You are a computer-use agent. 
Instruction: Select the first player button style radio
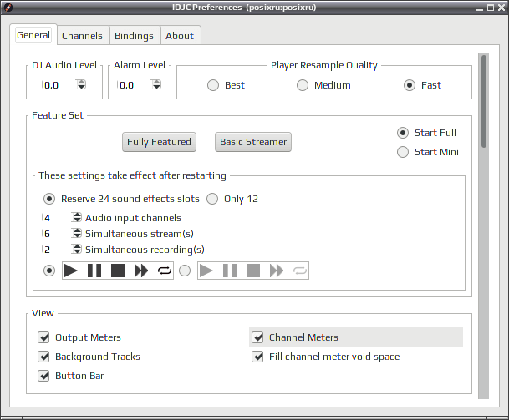point(49,271)
